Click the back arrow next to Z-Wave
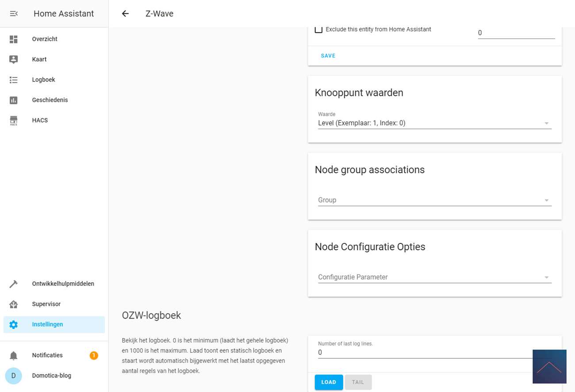 (125, 14)
